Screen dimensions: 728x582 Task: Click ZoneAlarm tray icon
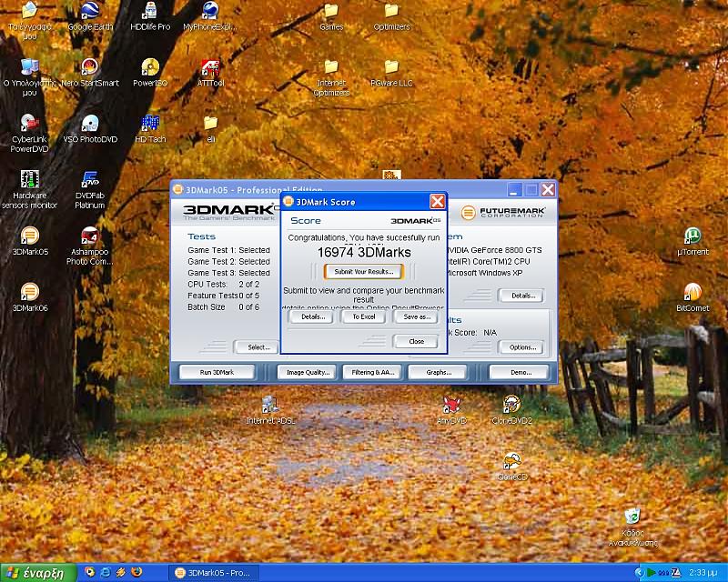pos(675,573)
